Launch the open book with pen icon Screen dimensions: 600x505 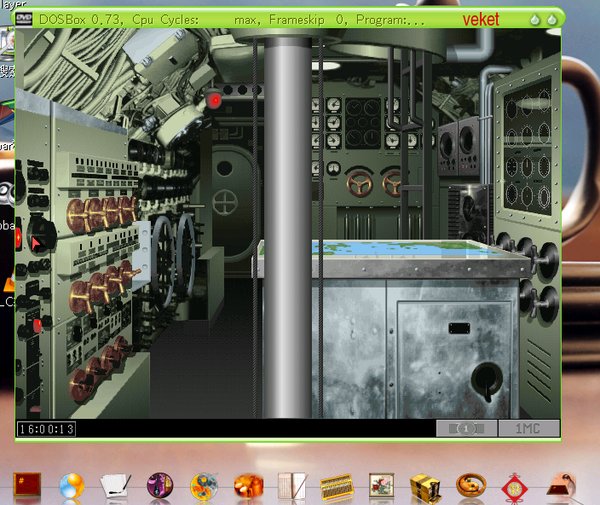coord(292,486)
